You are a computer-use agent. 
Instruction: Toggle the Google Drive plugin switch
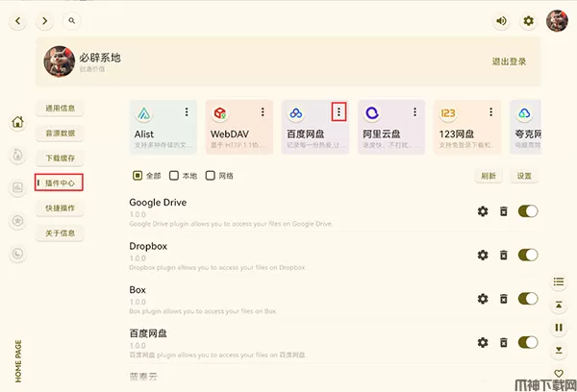point(528,211)
